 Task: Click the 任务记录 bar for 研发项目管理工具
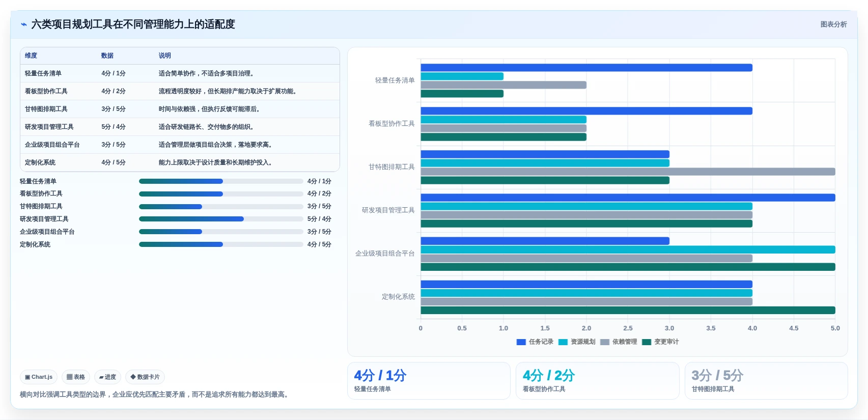point(628,198)
